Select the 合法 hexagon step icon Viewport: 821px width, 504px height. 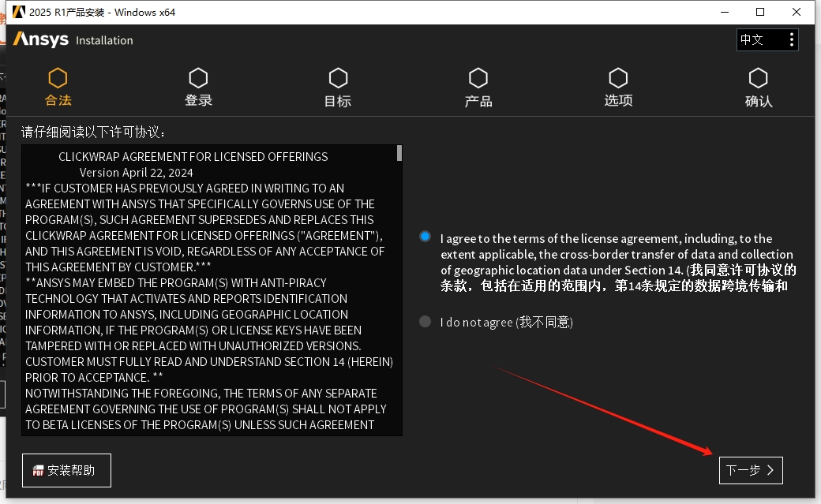(57, 77)
